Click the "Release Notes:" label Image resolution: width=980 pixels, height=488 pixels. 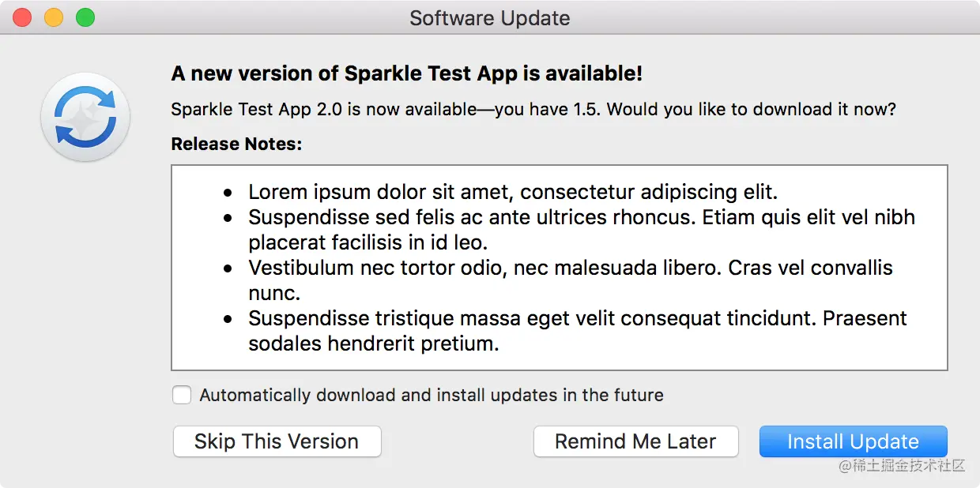237,144
